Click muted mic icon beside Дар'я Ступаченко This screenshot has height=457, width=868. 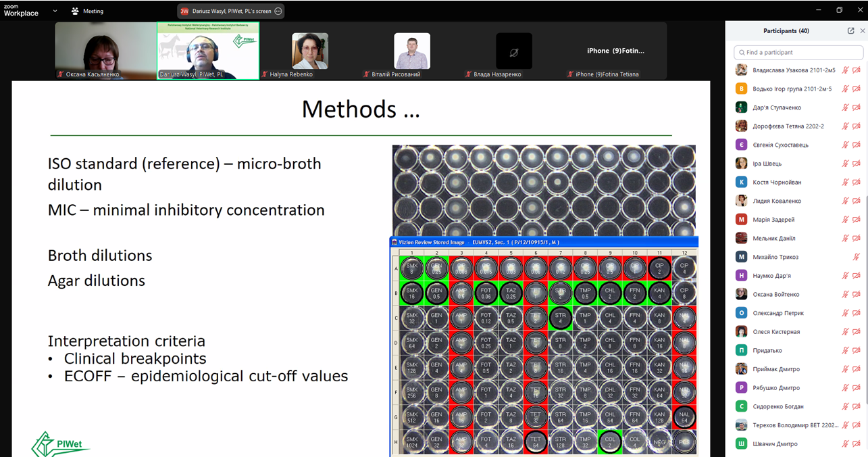(845, 107)
